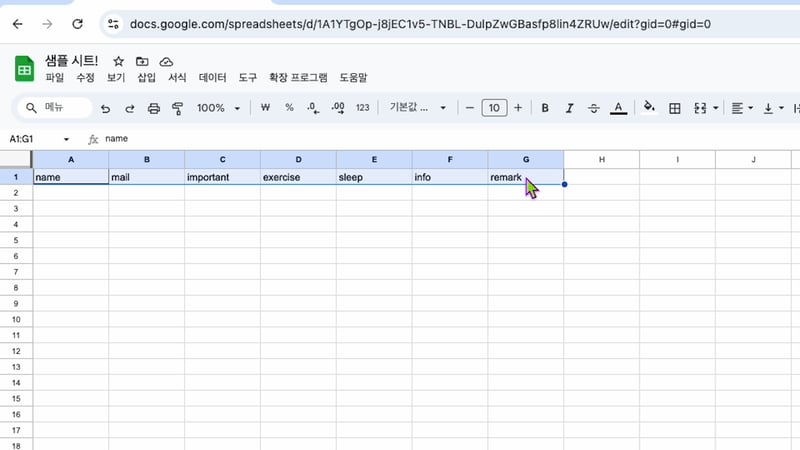Open the 확장 프로그램 menu
The height and width of the screenshot is (450, 800).
click(x=298, y=78)
